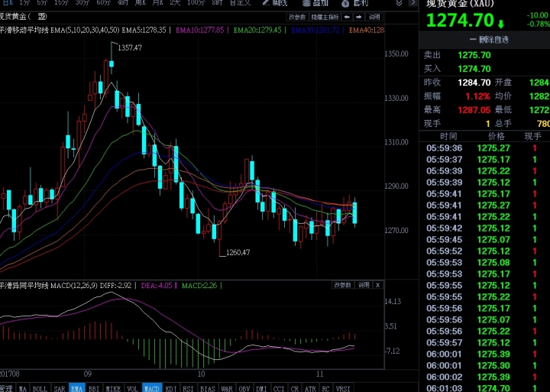The width and height of the screenshot is (550, 392).
Task: Open the 自定义 custom period option
Action: (x=239, y=3)
